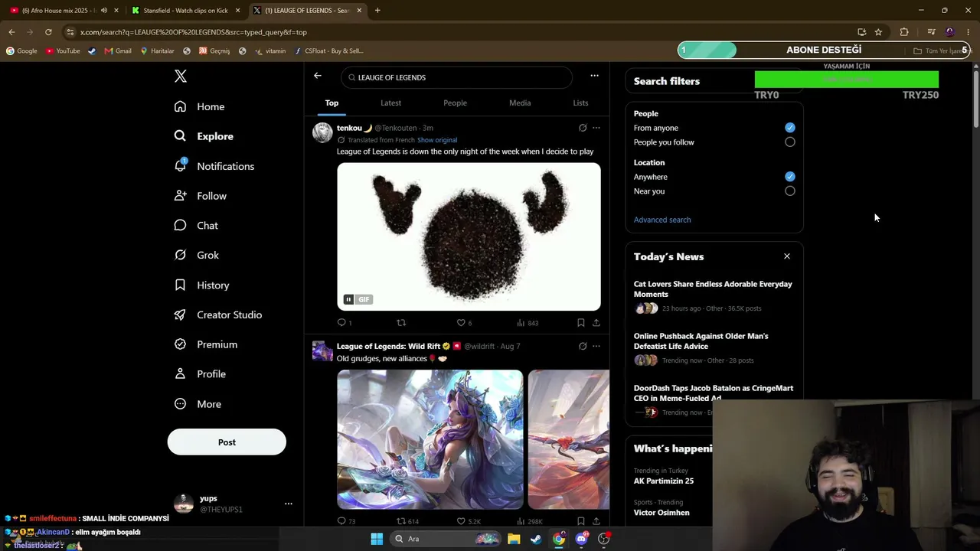This screenshot has width=980, height=551.
Task: Select the Location 'Anywhere' filter
Action: point(790,177)
